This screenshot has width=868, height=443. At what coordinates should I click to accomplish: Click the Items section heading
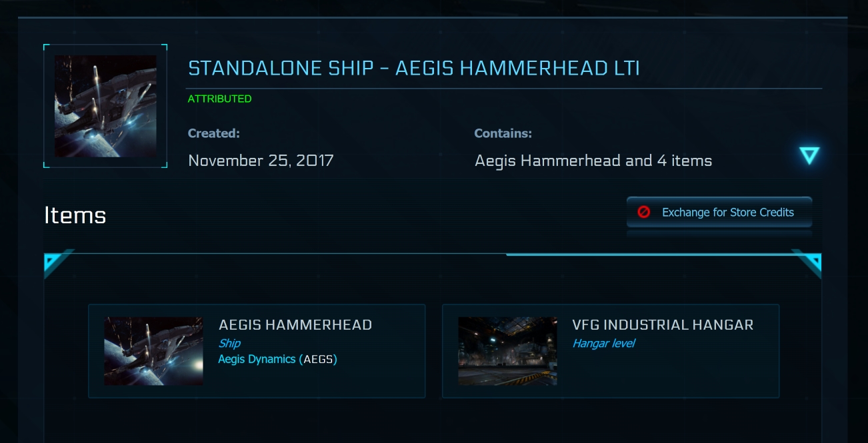75,215
